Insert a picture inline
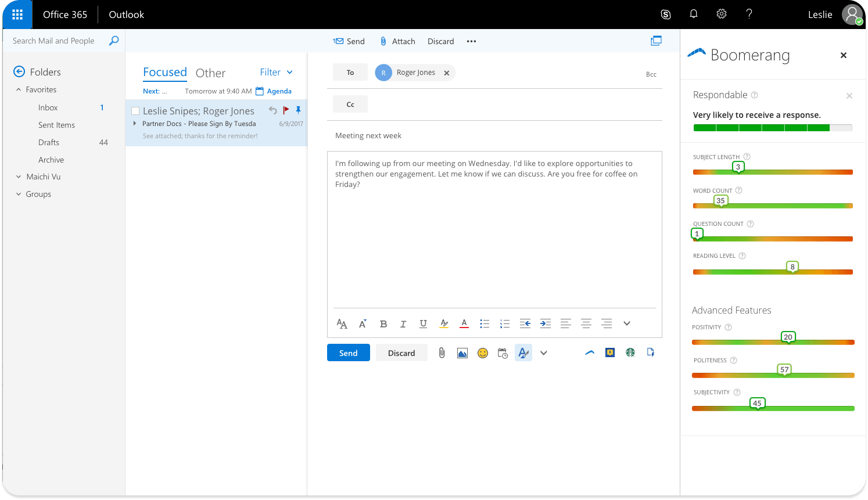The width and height of the screenshot is (868, 500). click(x=462, y=353)
